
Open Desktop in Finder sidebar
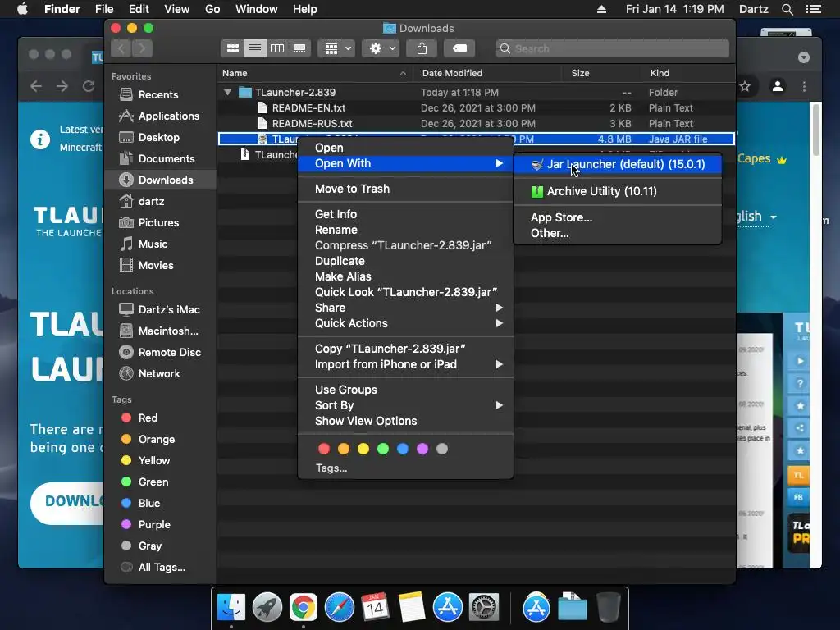pyautogui.click(x=161, y=138)
